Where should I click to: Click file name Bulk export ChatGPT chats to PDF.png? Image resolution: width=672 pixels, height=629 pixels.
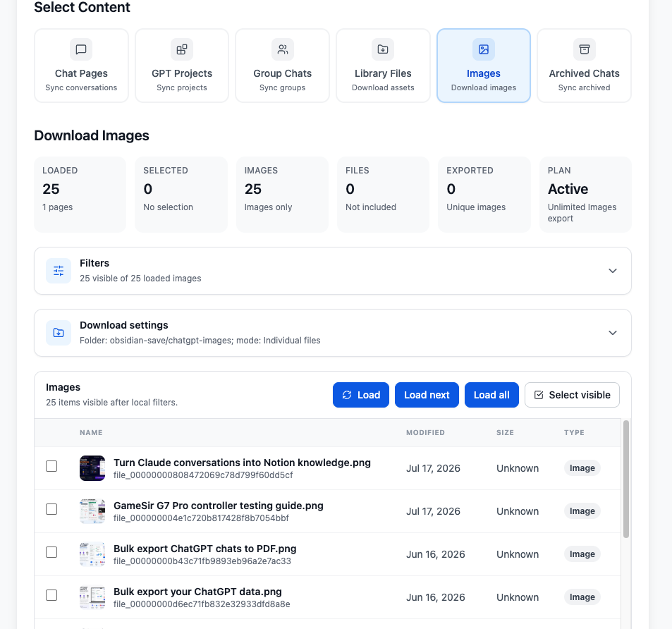205,549
